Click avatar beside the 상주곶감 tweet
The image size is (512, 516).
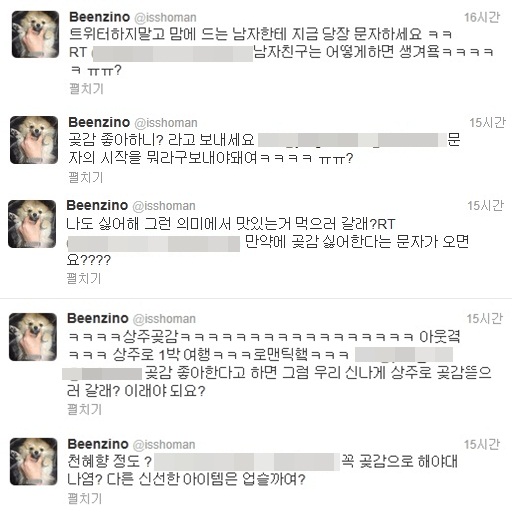click(33, 337)
